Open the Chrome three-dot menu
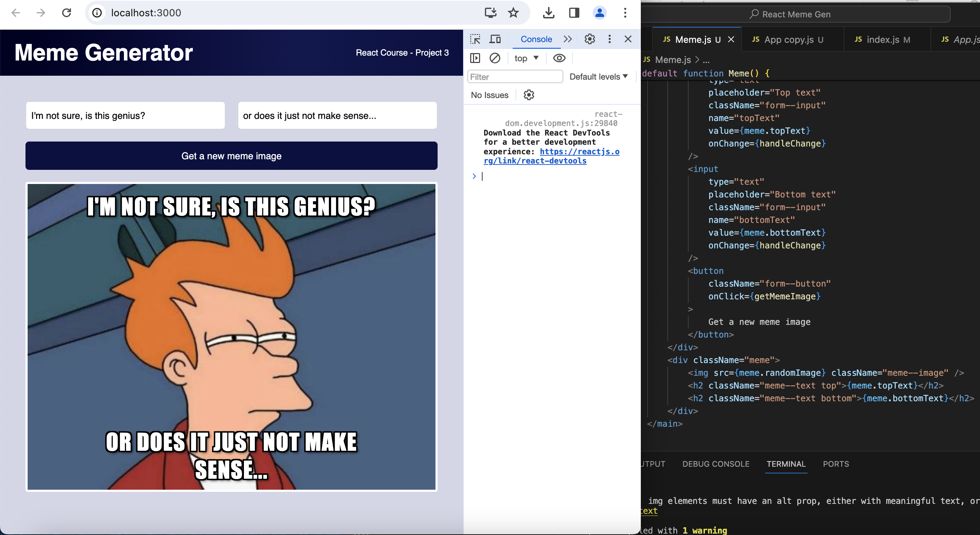 click(x=625, y=13)
